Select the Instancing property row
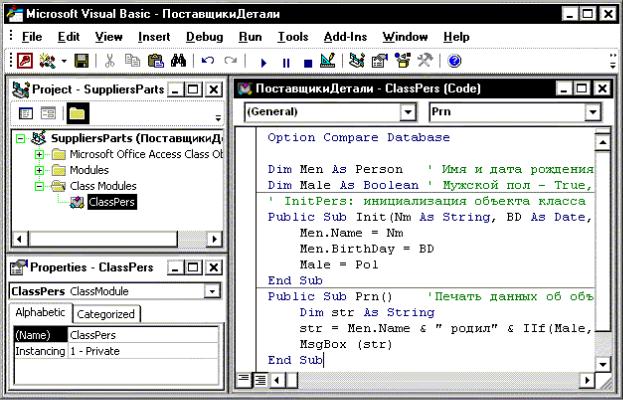The height and width of the screenshot is (400, 623). (x=41, y=352)
